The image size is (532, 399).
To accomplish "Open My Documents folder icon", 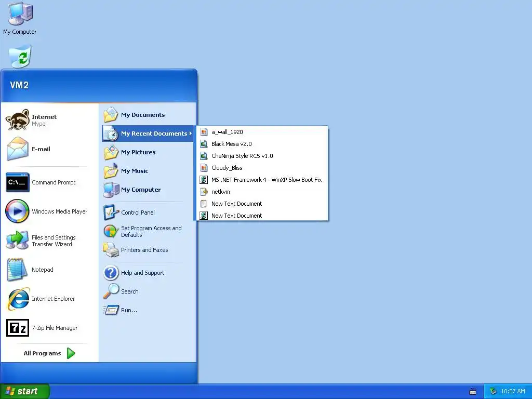I will pos(111,115).
